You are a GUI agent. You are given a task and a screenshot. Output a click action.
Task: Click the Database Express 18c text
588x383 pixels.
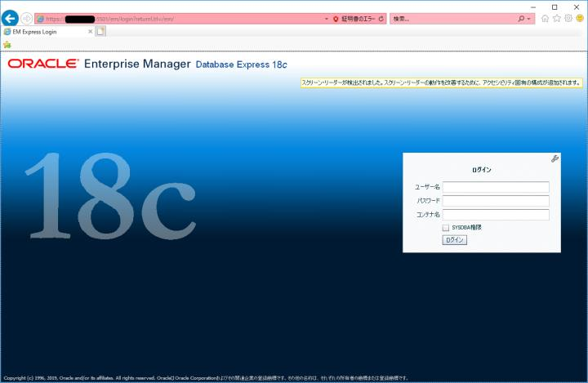[x=242, y=65]
